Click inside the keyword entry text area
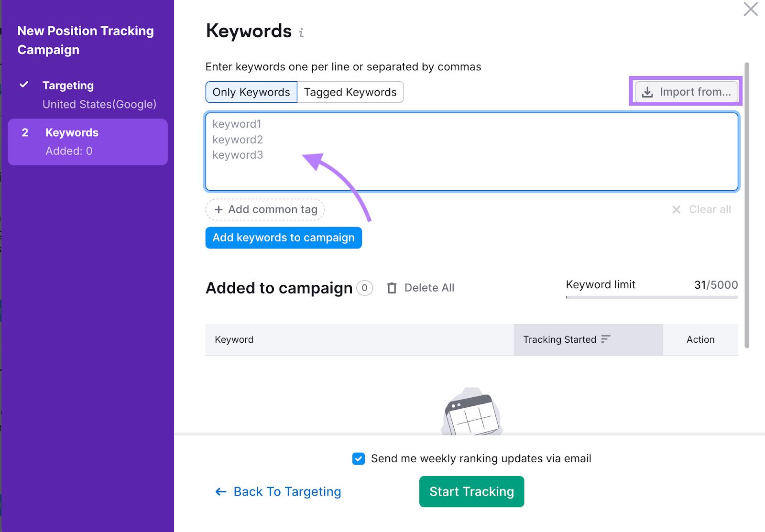This screenshot has width=765, height=532. pyautogui.click(x=471, y=152)
